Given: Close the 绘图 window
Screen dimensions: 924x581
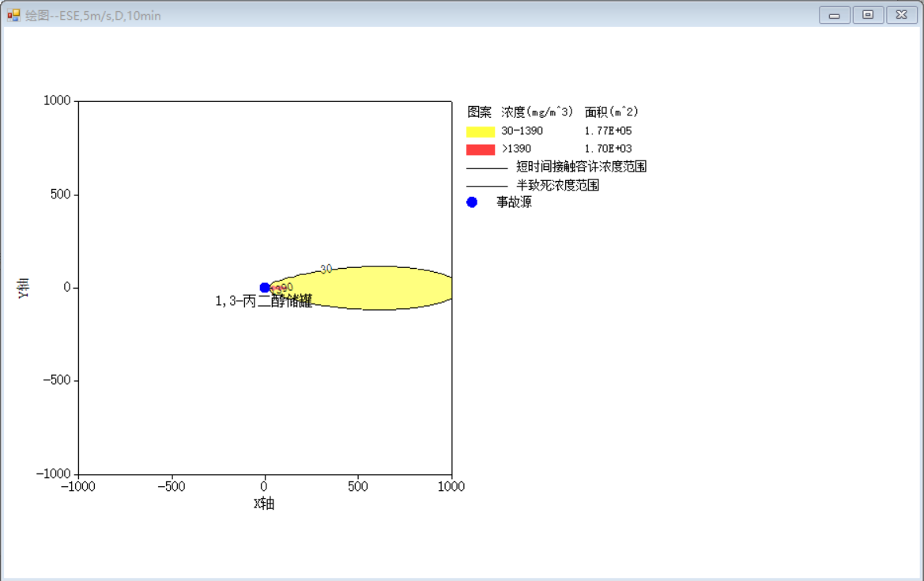Looking at the screenshot, I should tap(901, 15).
